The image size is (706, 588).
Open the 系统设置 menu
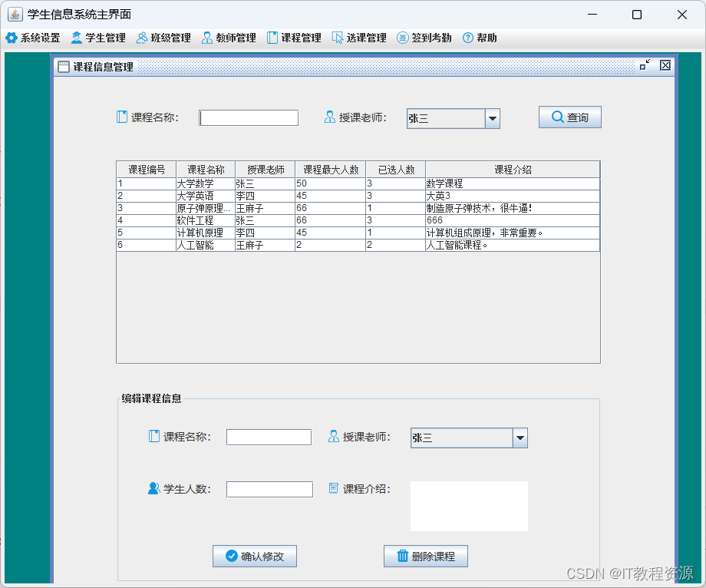(33, 38)
